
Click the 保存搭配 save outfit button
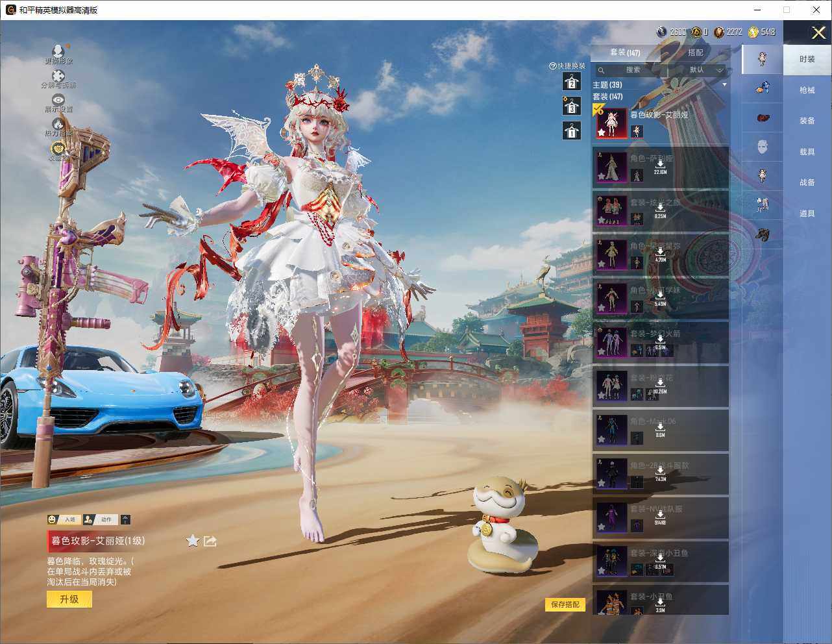click(x=565, y=604)
